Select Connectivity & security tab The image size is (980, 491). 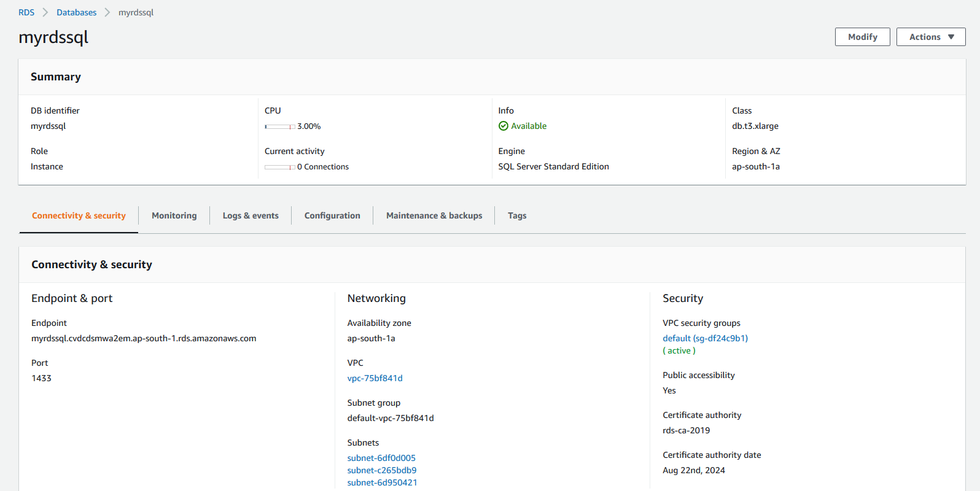click(x=79, y=215)
